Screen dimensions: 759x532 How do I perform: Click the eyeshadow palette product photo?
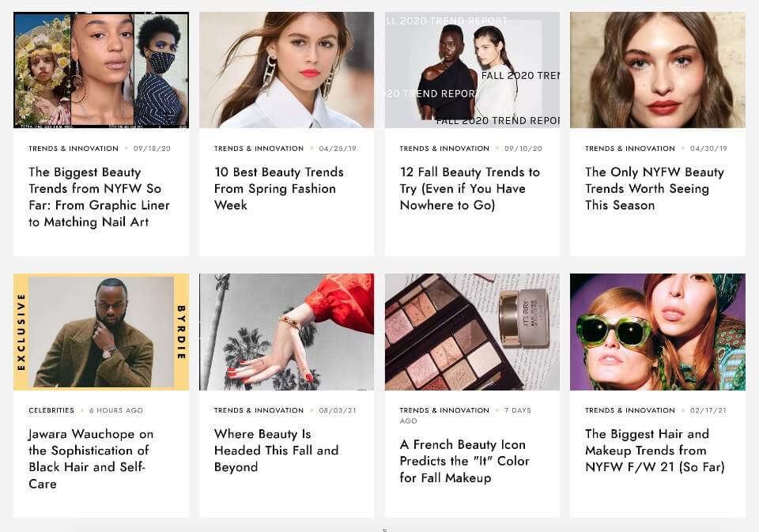472,332
